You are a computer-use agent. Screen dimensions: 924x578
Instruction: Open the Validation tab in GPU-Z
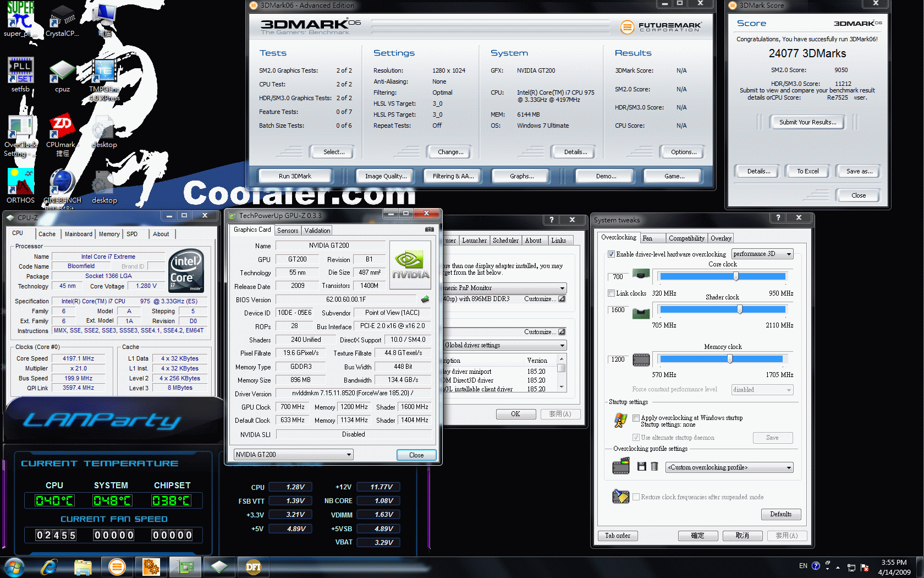pos(317,231)
